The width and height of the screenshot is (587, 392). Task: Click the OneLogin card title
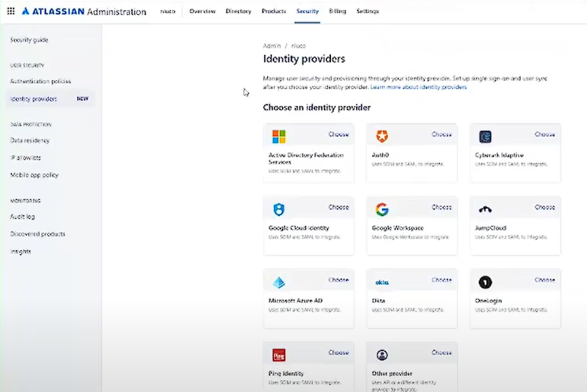(x=489, y=301)
